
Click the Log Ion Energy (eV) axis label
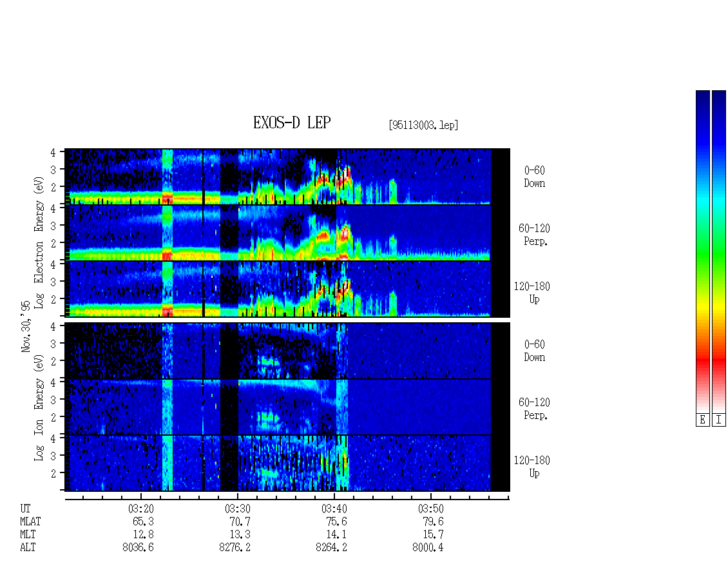tap(39, 408)
